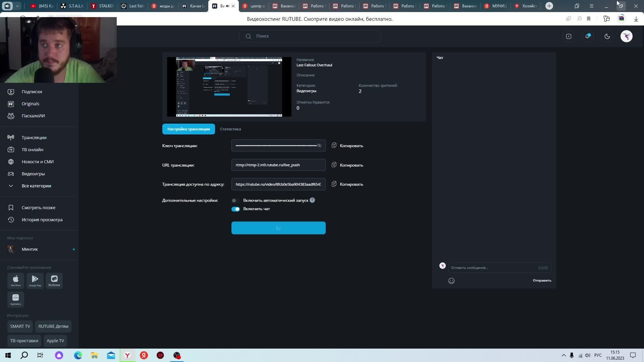
Task: Enable the automatic launch toggle
Action: pyautogui.click(x=234, y=200)
